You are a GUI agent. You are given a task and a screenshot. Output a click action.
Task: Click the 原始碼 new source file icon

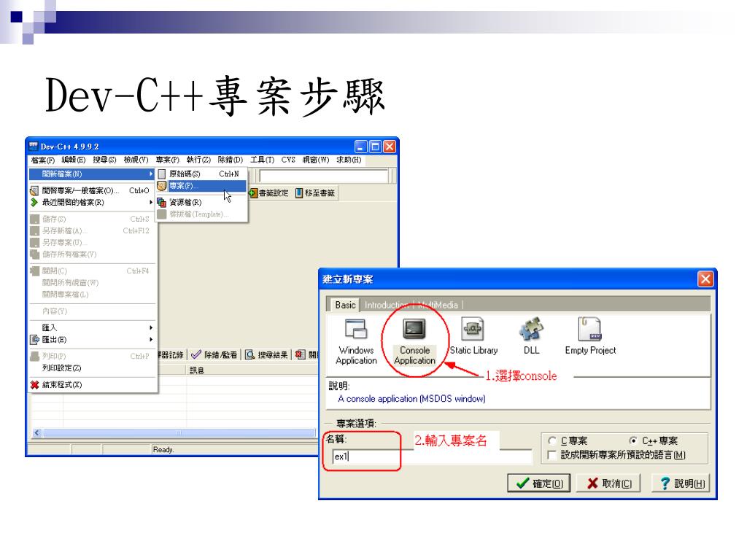click(x=162, y=174)
